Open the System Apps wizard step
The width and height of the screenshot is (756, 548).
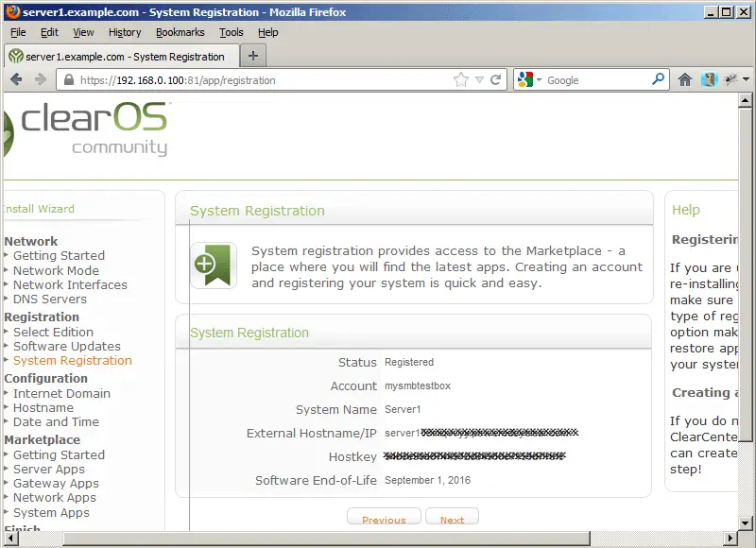click(x=51, y=512)
